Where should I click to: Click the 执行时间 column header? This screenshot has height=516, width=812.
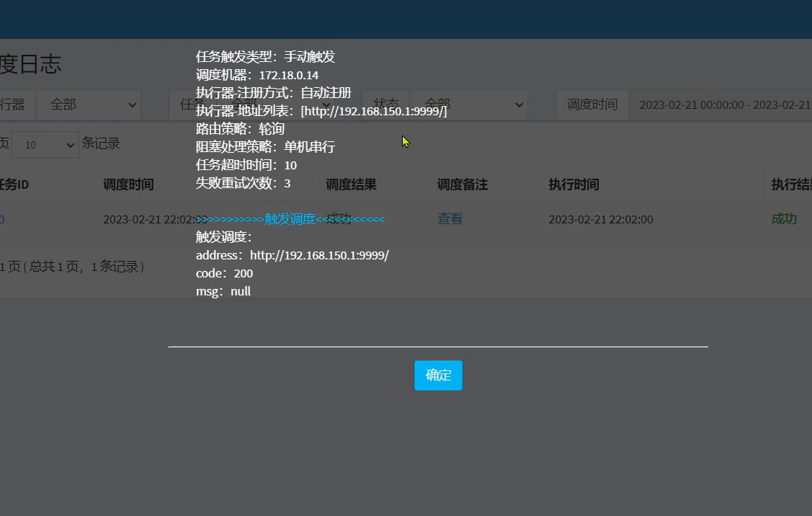pos(574,184)
